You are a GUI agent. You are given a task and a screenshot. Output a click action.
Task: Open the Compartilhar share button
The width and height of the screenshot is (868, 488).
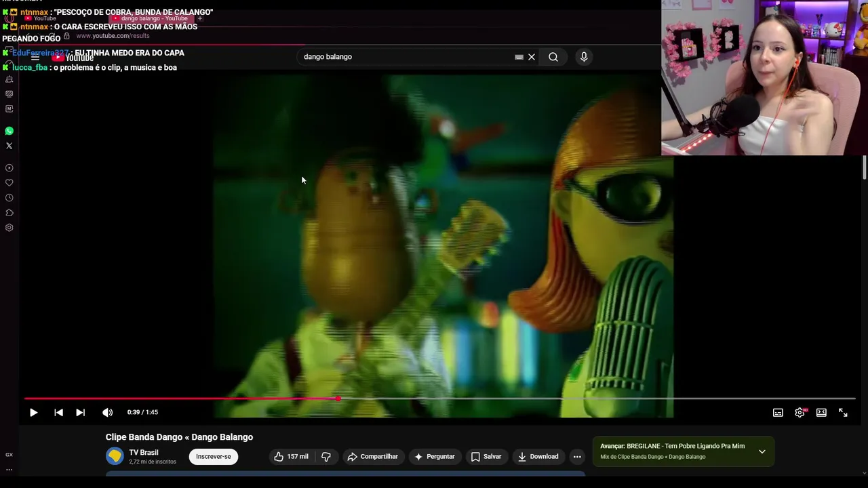[x=373, y=456]
